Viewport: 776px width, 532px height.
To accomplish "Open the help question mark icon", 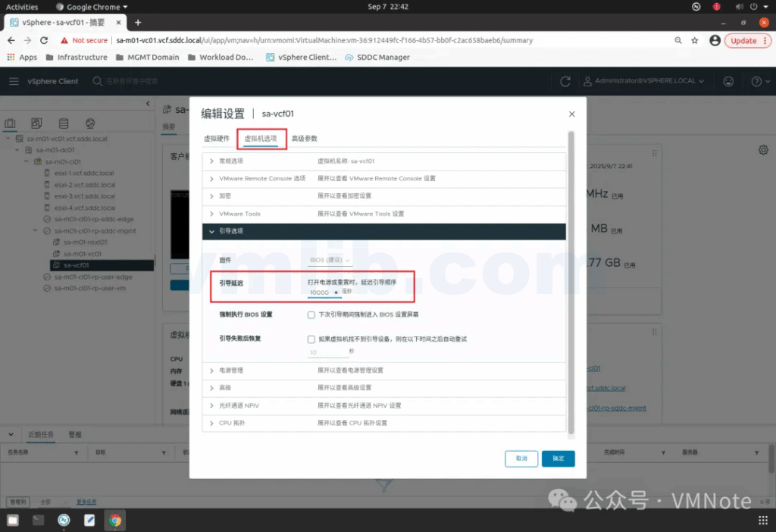I will coord(756,81).
